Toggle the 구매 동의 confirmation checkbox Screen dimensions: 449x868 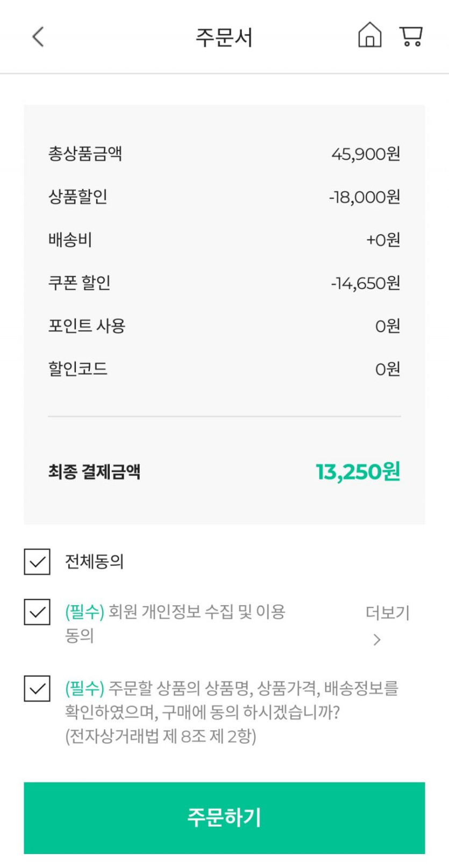tap(37, 688)
